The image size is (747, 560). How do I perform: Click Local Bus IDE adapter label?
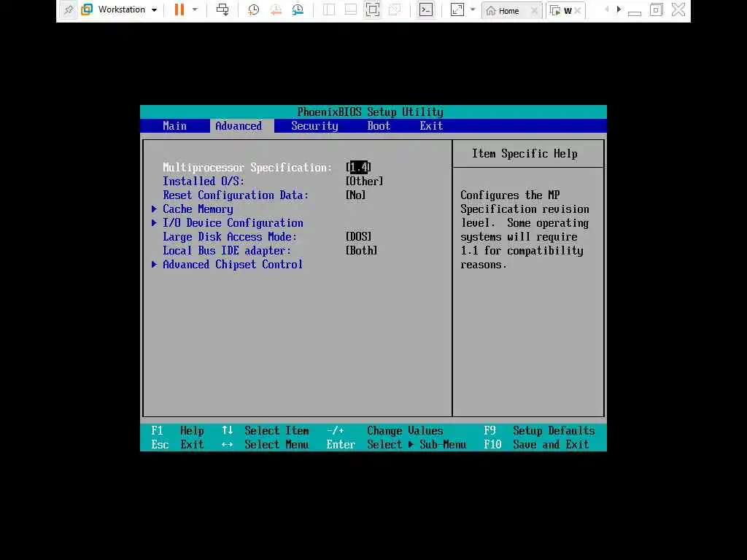(227, 251)
